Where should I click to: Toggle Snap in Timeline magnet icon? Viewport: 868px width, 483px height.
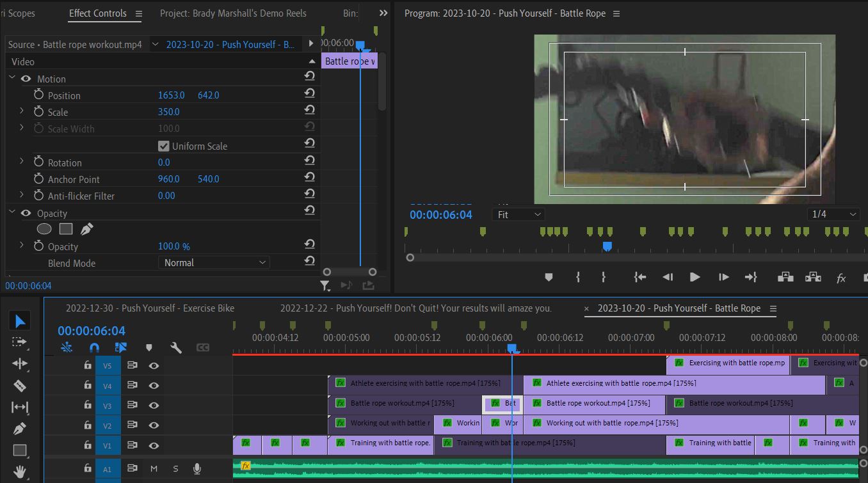(94, 347)
